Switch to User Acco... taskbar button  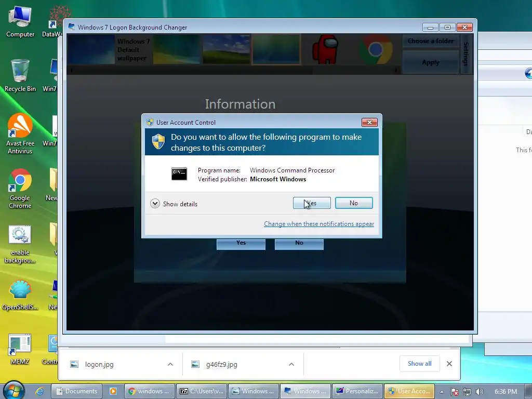tap(409, 391)
